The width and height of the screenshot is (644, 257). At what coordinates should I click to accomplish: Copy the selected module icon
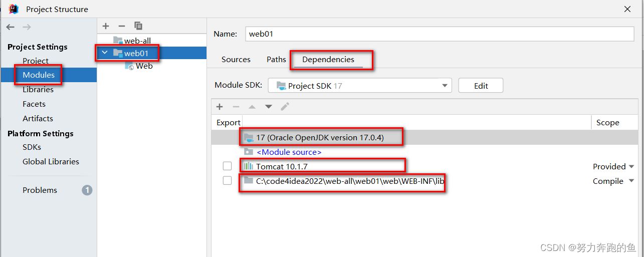(138, 26)
